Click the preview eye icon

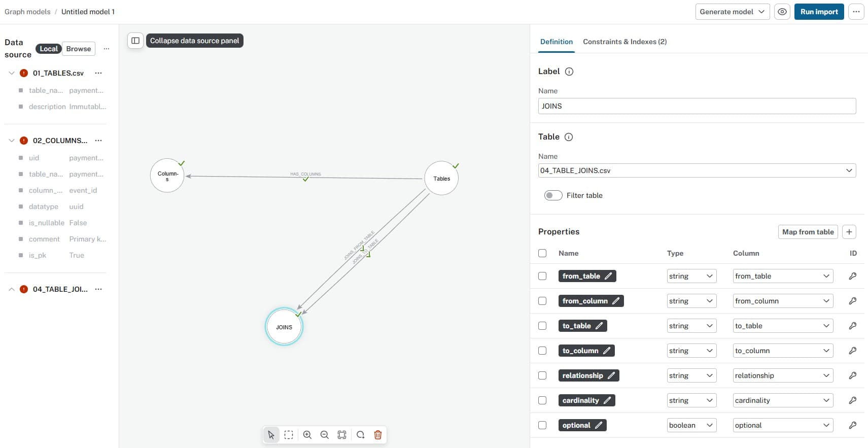coord(782,12)
